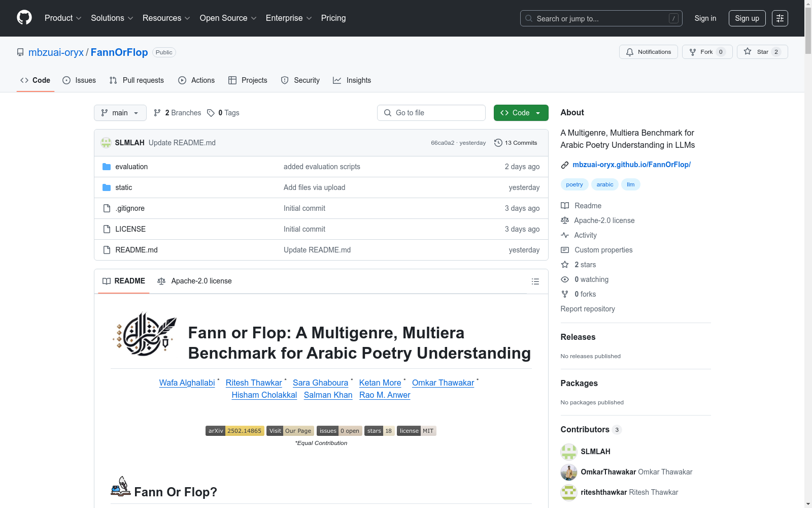
Task: Open Wafa Alghallabi author link
Action: [187, 383]
